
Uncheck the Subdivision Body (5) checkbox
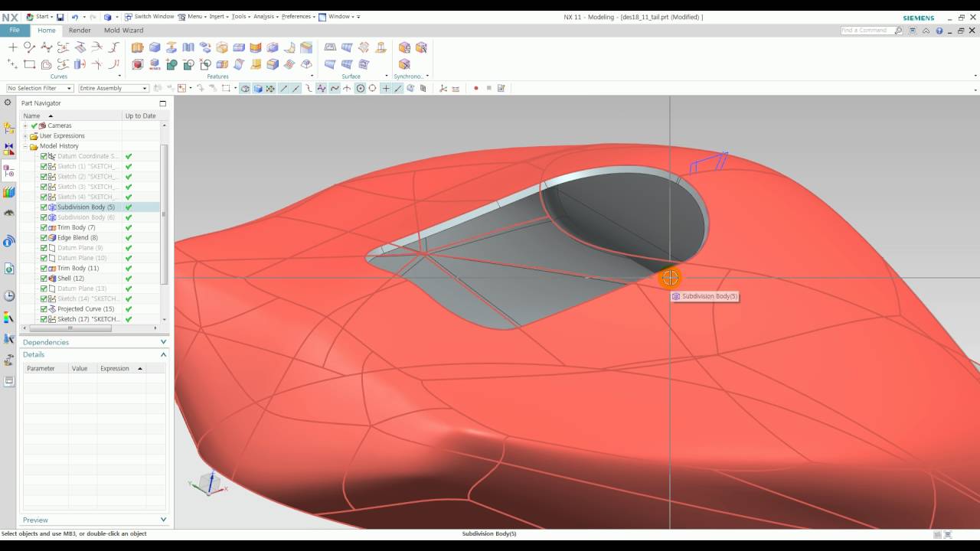[x=44, y=207]
